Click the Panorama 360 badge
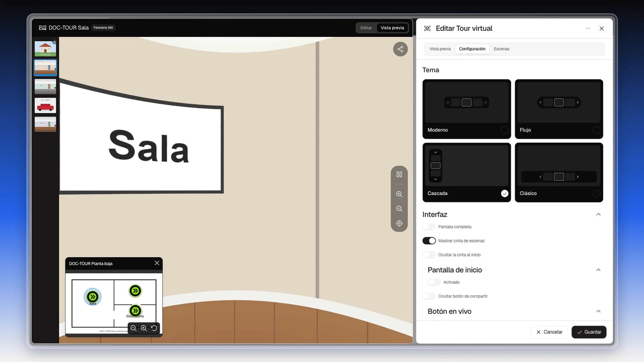 coord(103,28)
